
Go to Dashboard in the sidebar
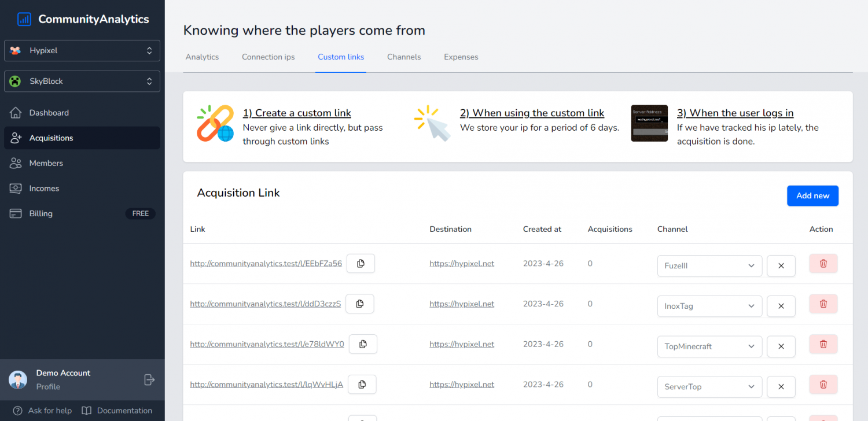(82, 113)
